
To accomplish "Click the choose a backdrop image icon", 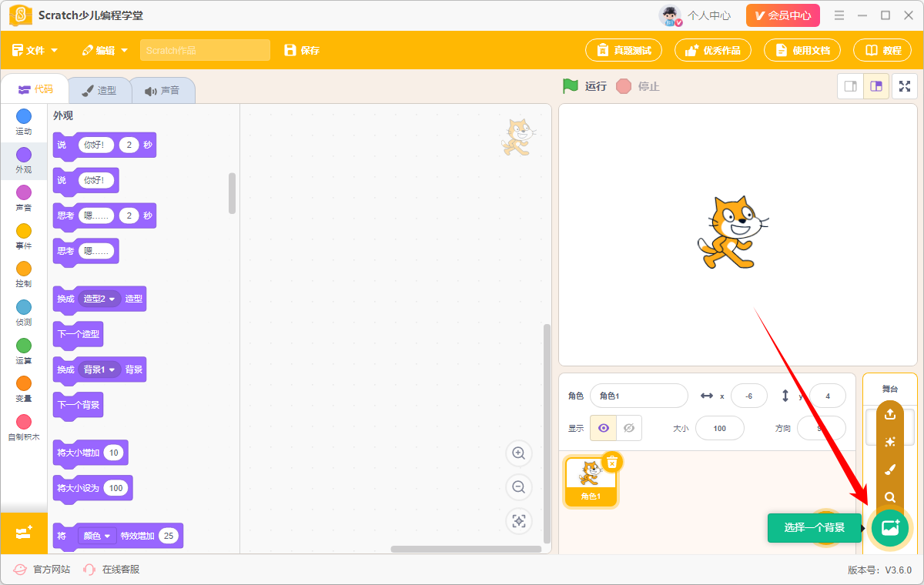I will (x=890, y=528).
